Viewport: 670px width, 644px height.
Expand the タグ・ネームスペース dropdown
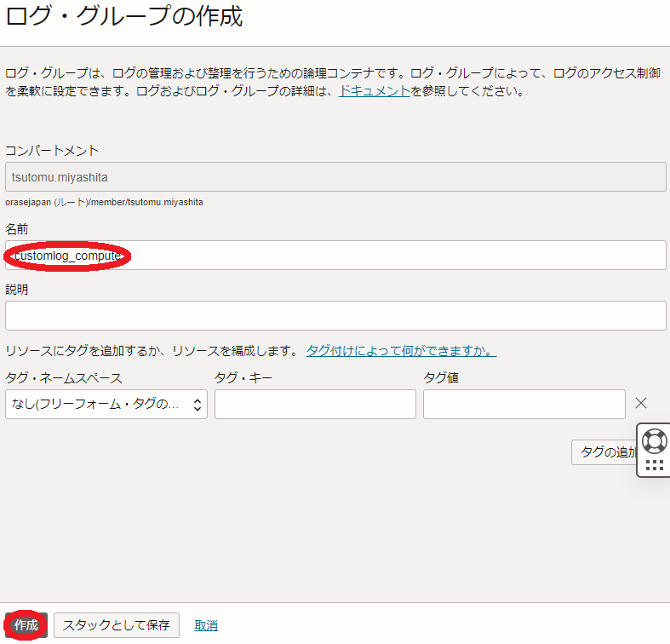(x=106, y=405)
